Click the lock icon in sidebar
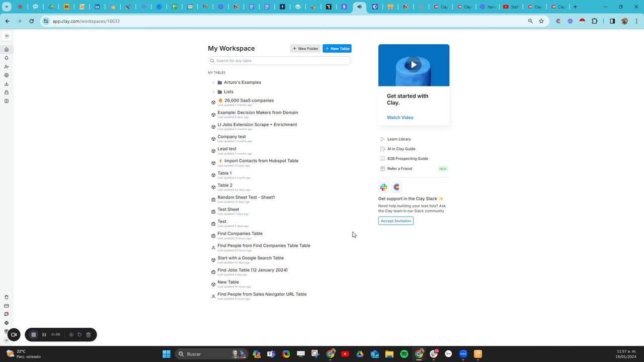The height and width of the screenshot is (362, 644). coord(7,93)
